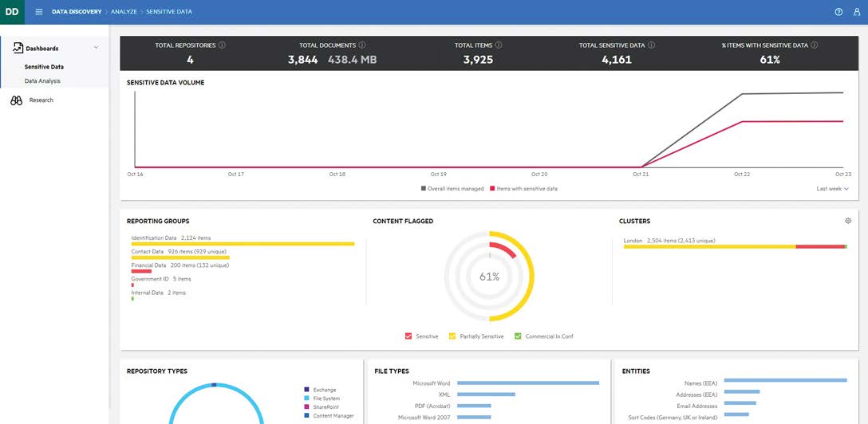The image size is (868, 424).
Task: Click info icon beside Total Repositories
Action: 222,45
